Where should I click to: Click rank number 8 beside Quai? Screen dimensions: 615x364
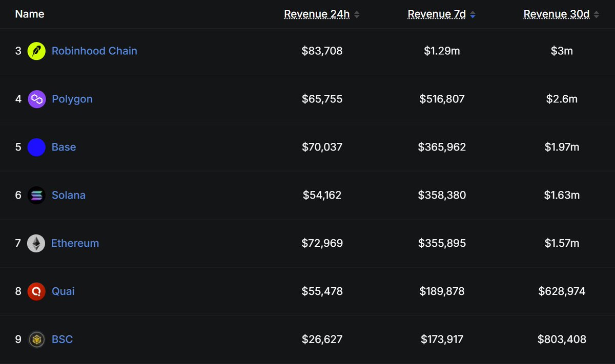18,291
